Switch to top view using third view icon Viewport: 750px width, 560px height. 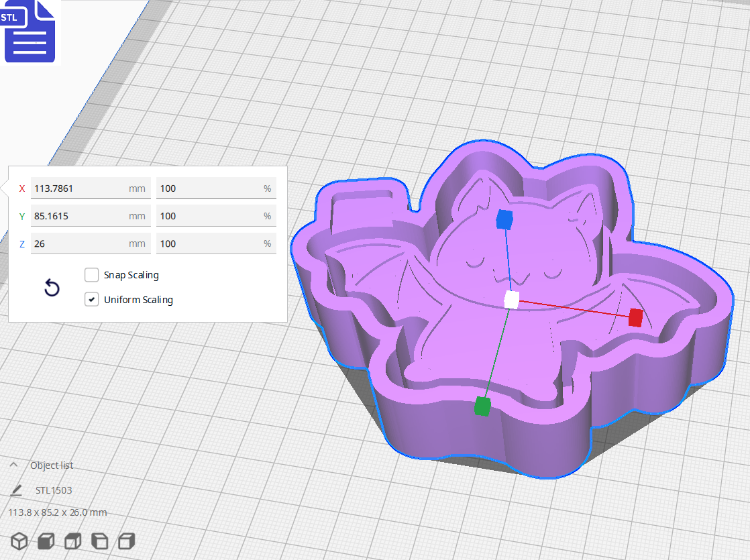click(x=72, y=541)
